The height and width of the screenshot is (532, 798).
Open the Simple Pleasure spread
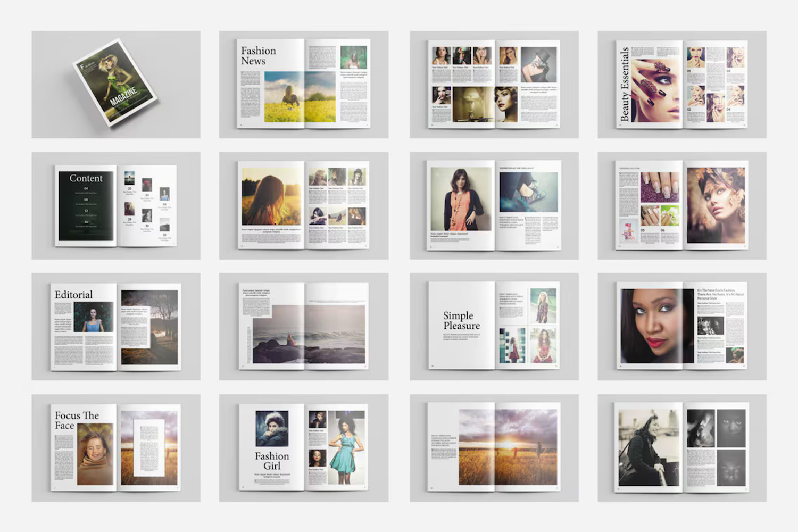click(494, 327)
